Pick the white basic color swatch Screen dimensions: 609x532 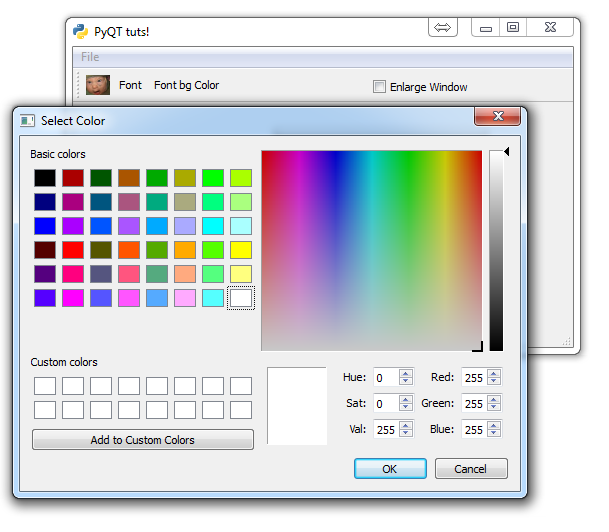[x=241, y=298]
